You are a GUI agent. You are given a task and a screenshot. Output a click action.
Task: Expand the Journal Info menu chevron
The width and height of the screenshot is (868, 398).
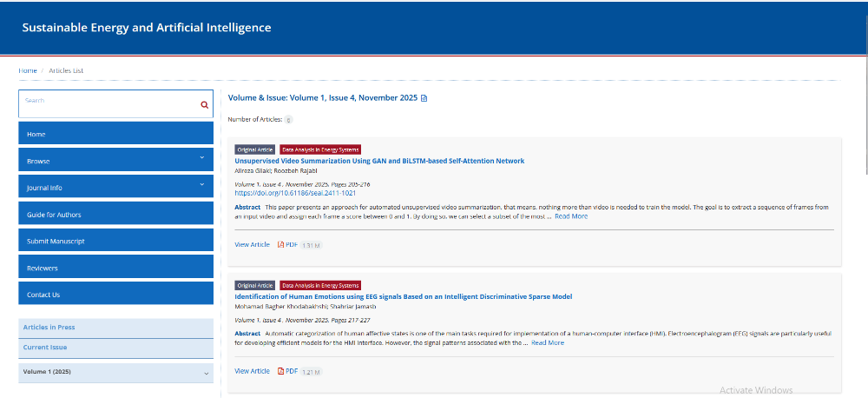pos(201,185)
